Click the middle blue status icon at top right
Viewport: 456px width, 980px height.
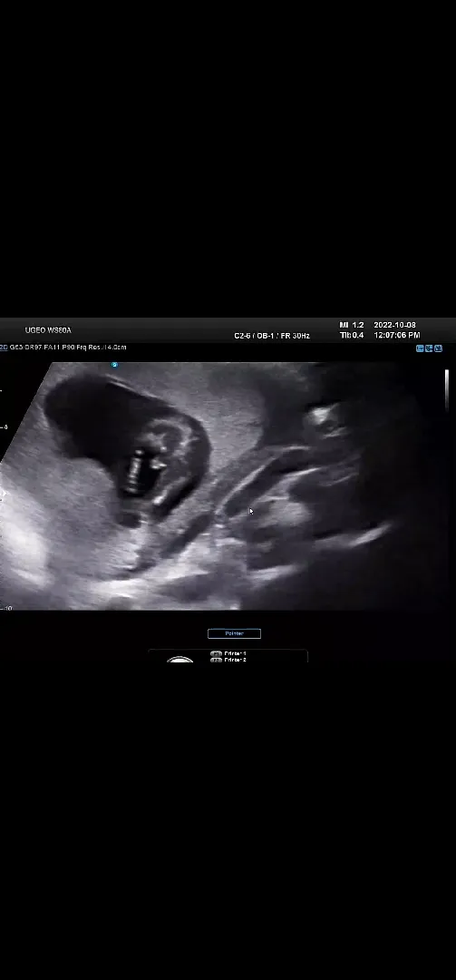click(429, 348)
